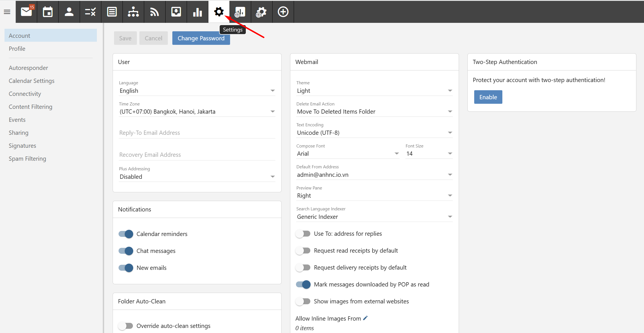Click the plus circle add icon
The image size is (644, 333).
pyautogui.click(x=283, y=12)
